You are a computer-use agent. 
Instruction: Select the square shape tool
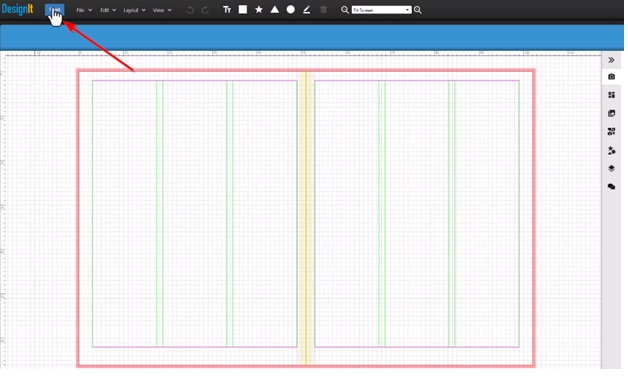tap(243, 10)
